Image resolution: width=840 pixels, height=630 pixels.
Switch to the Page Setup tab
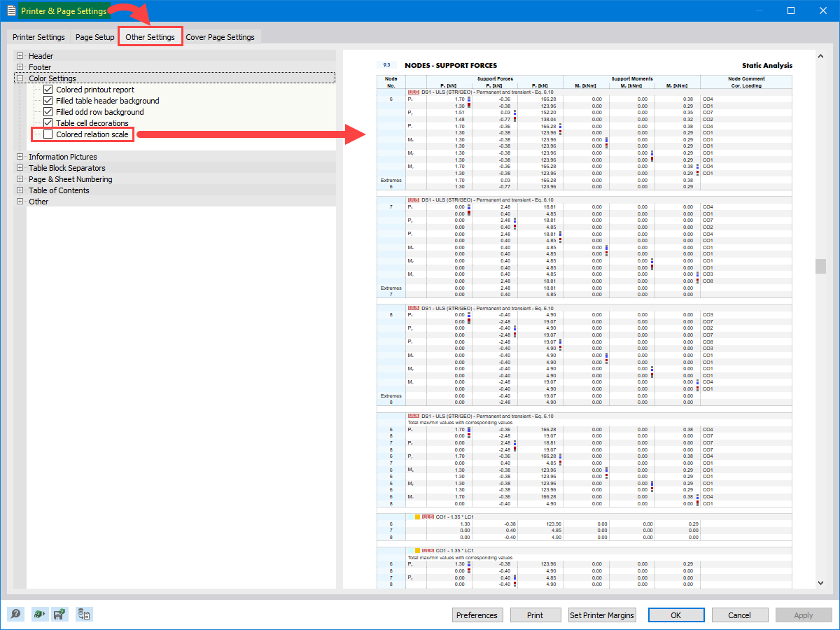coord(94,36)
